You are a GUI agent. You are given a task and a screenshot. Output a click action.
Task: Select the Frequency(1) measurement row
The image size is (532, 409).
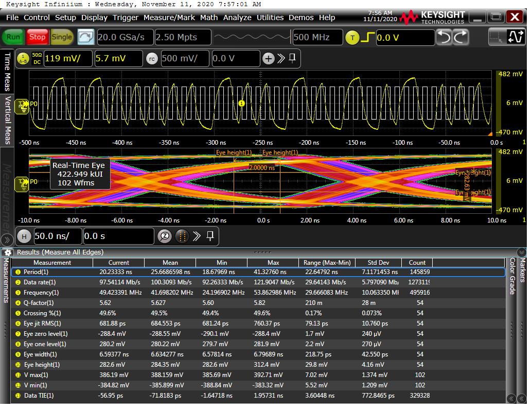(x=258, y=293)
